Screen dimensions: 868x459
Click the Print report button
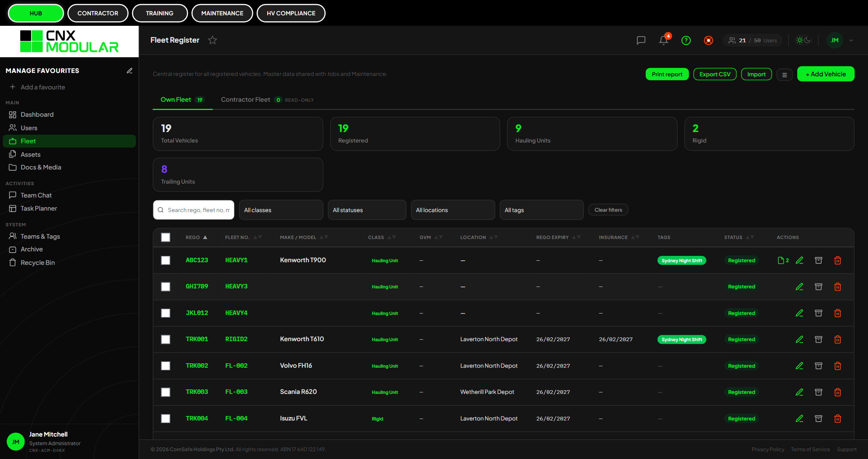coord(667,74)
